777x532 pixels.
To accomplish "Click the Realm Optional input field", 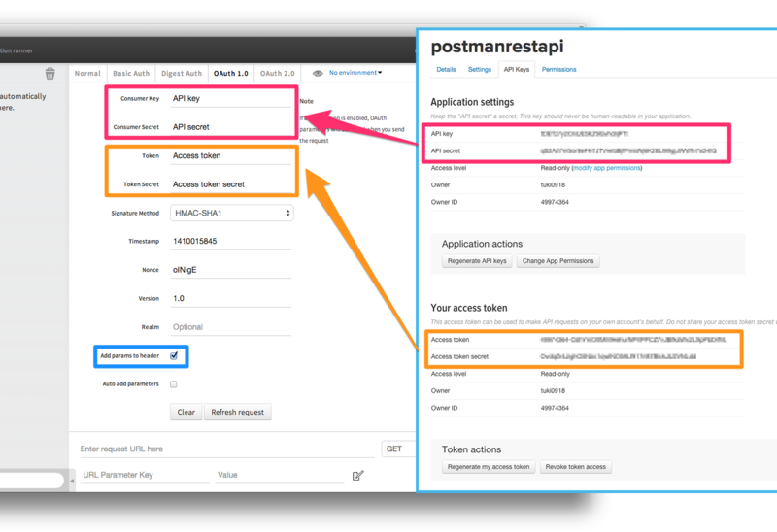I will pyautogui.click(x=231, y=327).
